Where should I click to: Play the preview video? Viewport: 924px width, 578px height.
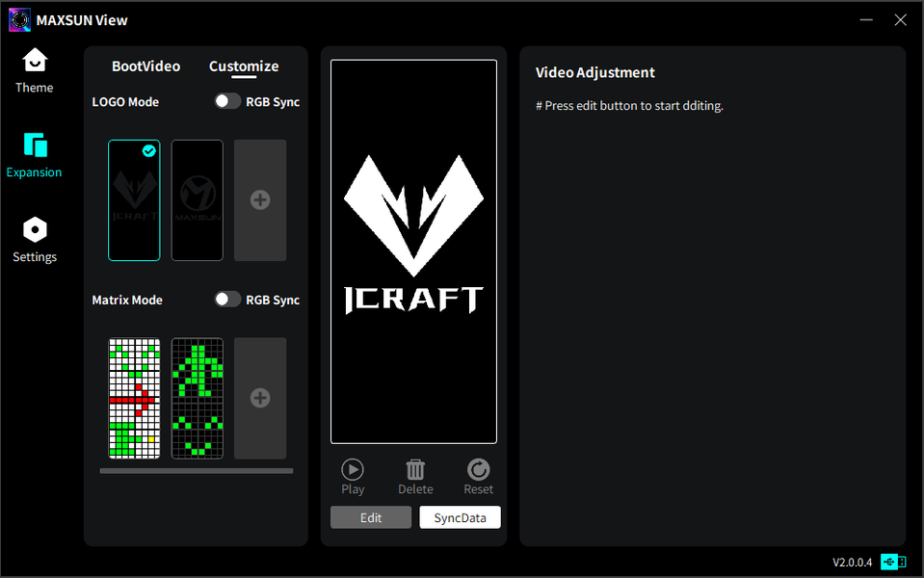[353, 477]
